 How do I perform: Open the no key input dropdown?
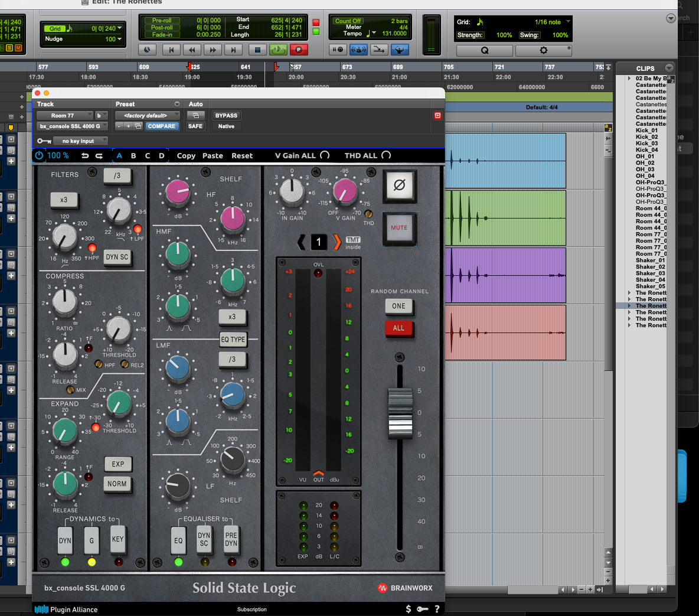pos(80,141)
